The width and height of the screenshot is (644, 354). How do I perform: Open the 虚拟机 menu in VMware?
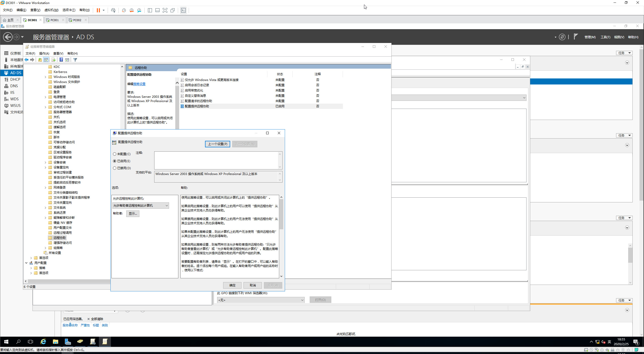click(51, 10)
